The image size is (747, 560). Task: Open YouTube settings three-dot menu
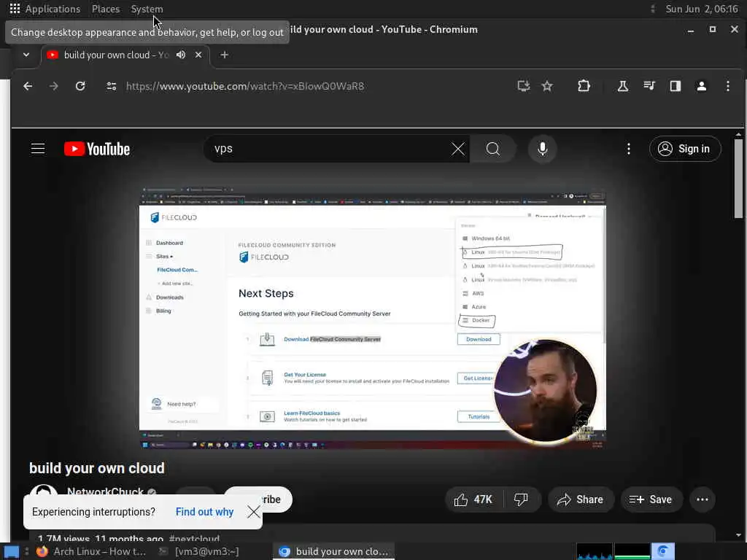point(628,149)
